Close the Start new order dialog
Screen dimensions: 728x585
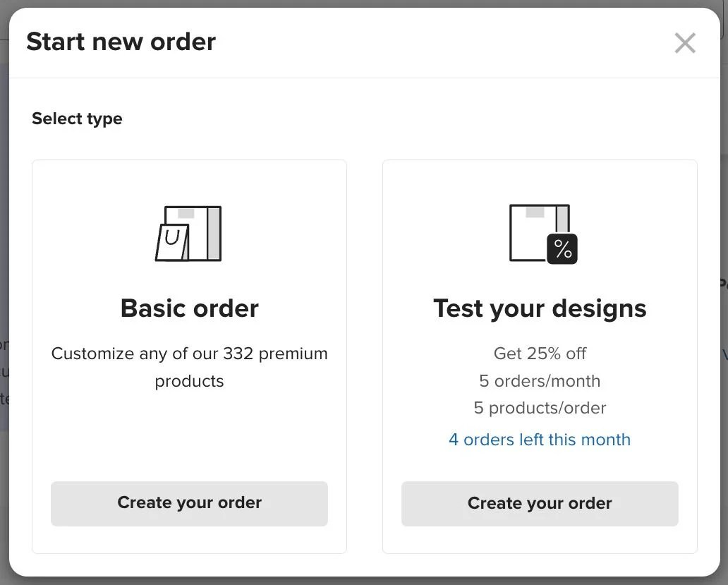click(684, 43)
